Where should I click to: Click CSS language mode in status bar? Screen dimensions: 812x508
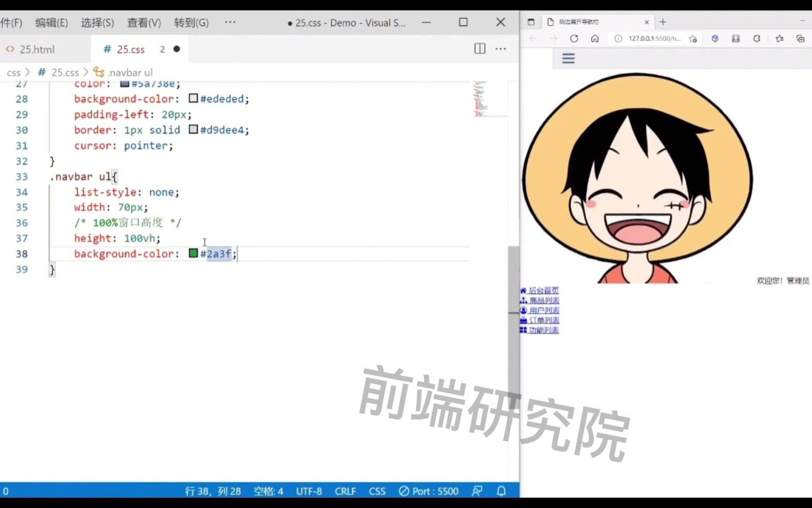click(377, 491)
